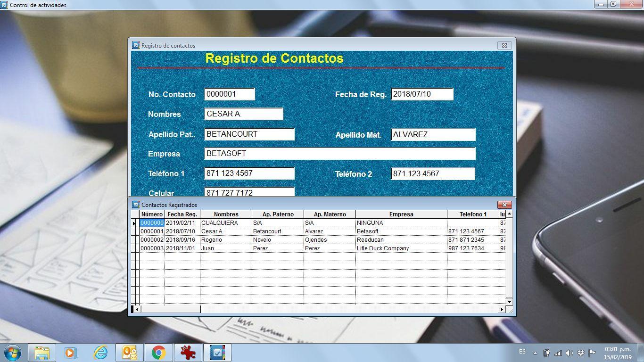
Task: Click Registro de contactos window icon
Action: [136, 45]
